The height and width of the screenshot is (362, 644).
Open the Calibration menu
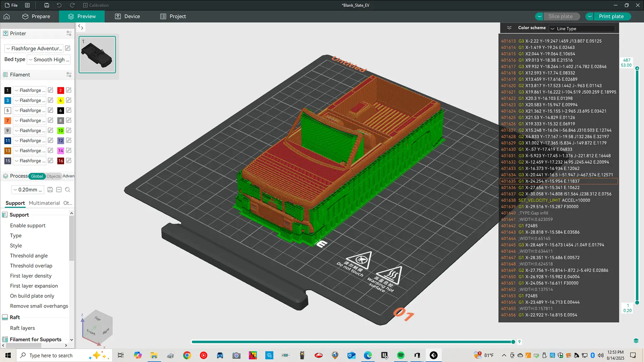[x=96, y=5]
